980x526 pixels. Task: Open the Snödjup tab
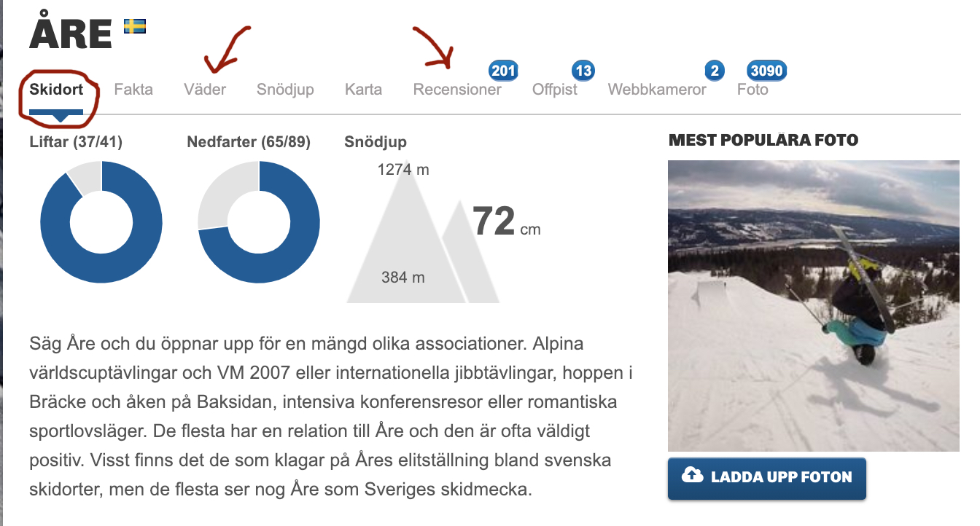click(285, 90)
